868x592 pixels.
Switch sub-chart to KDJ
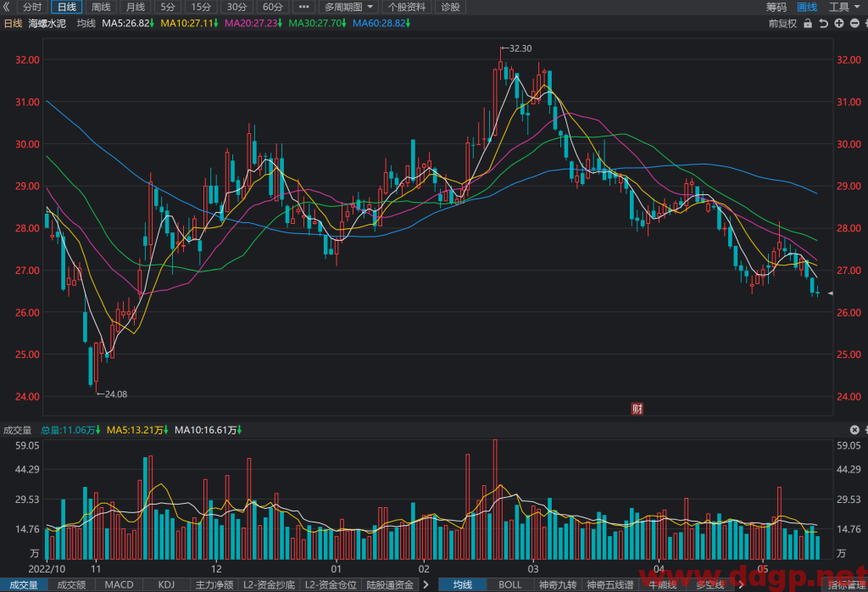(167, 585)
